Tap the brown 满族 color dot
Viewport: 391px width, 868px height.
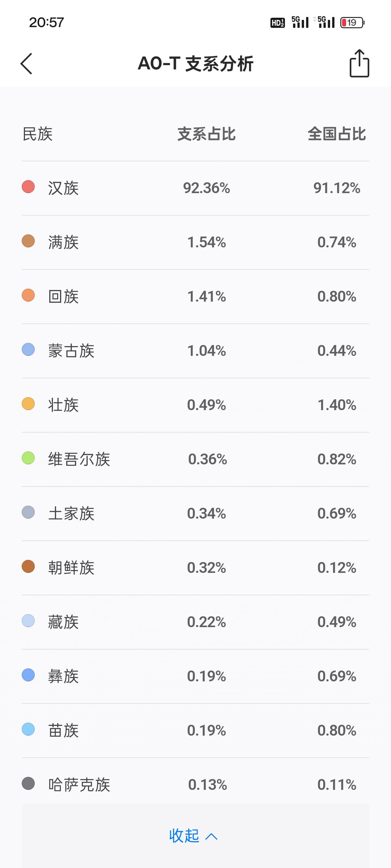[28, 241]
